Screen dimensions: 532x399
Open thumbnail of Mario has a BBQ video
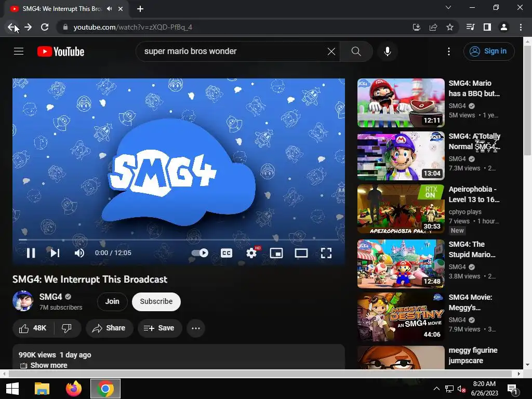(x=401, y=103)
